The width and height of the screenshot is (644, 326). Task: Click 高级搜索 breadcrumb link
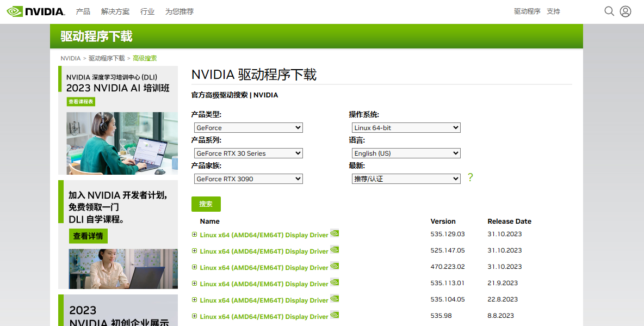[145, 58]
